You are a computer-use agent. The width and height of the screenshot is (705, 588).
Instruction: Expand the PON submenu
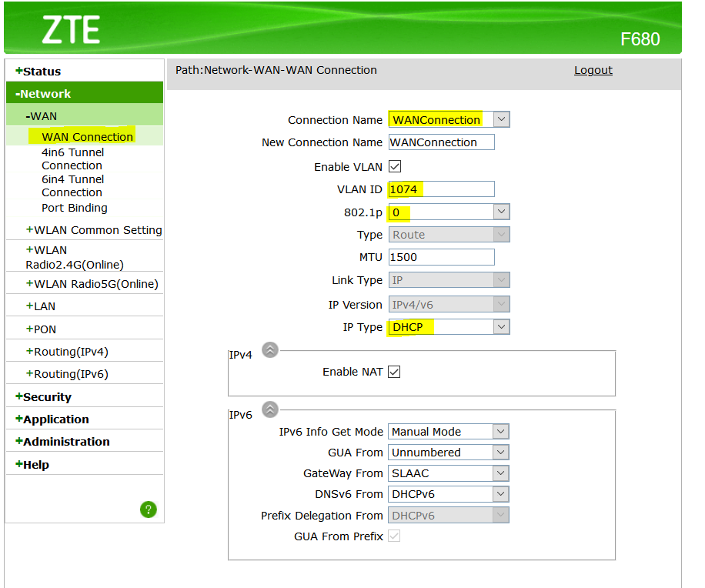click(x=41, y=329)
